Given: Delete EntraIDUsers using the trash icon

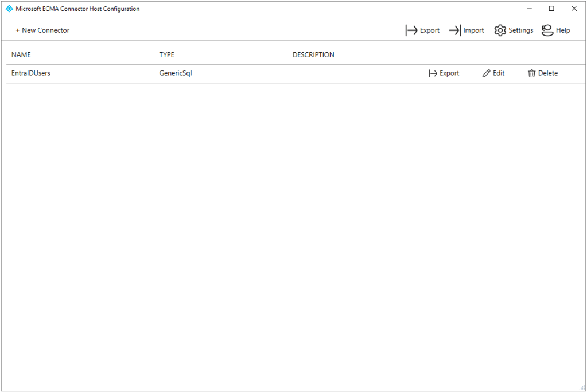Looking at the screenshot, I should pos(532,73).
